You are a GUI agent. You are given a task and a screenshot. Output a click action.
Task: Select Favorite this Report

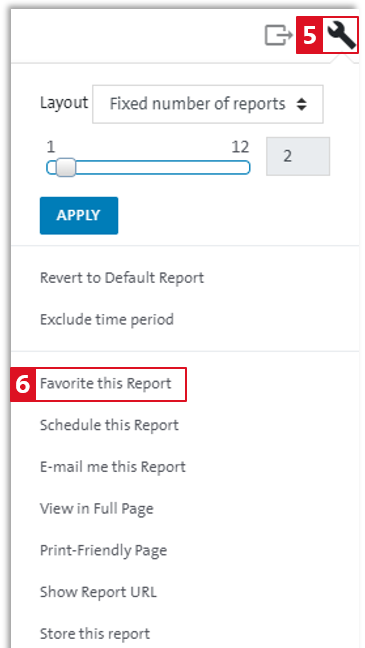105,384
